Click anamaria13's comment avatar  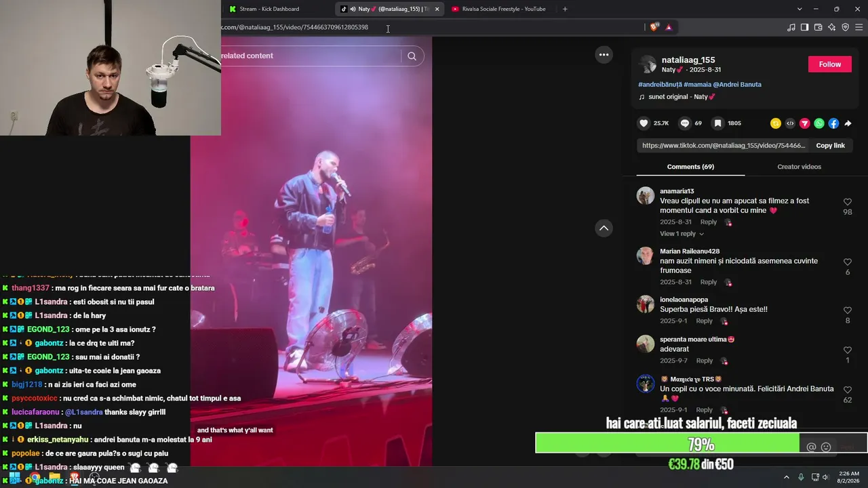pos(646,196)
